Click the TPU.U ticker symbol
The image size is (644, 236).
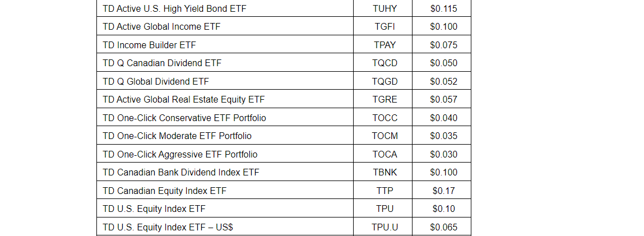384,227
